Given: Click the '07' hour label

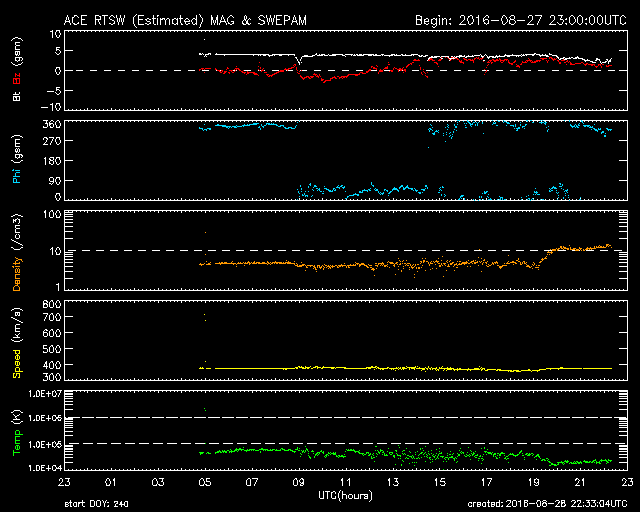Looking at the screenshot, I should [252, 482].
